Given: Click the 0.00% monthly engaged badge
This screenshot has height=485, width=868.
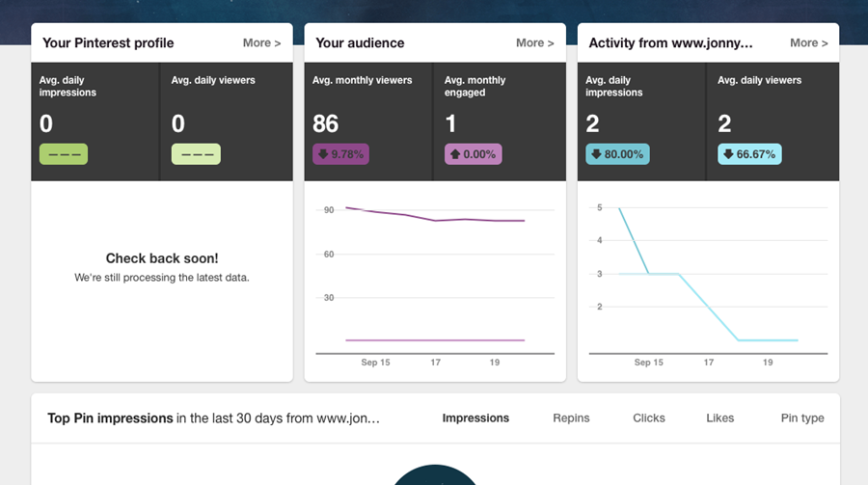Looking at the screenshot, I should pos(473,154).
